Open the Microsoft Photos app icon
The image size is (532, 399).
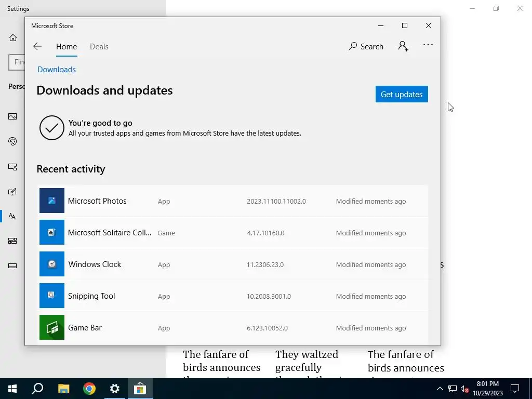[52, 201]
